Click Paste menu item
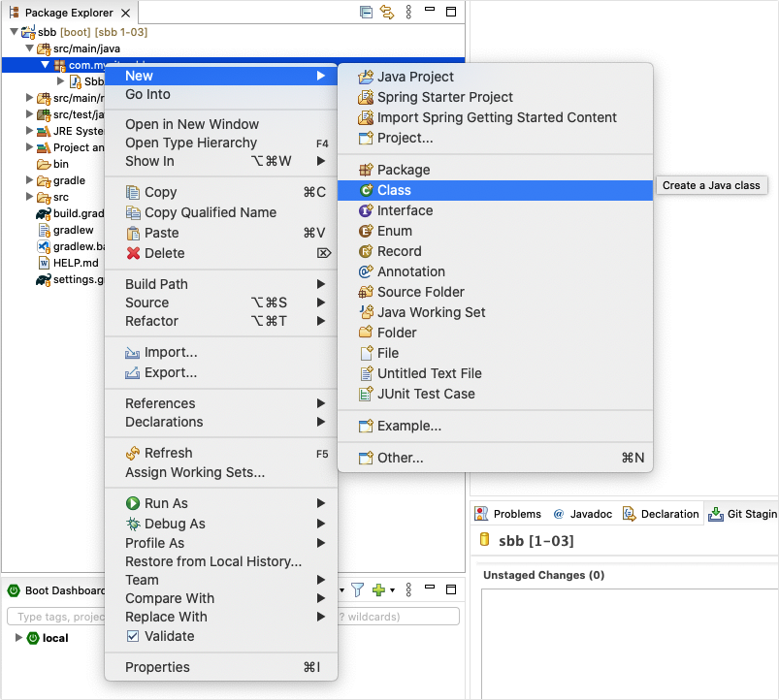779x700 pixels. click(221, 233)
